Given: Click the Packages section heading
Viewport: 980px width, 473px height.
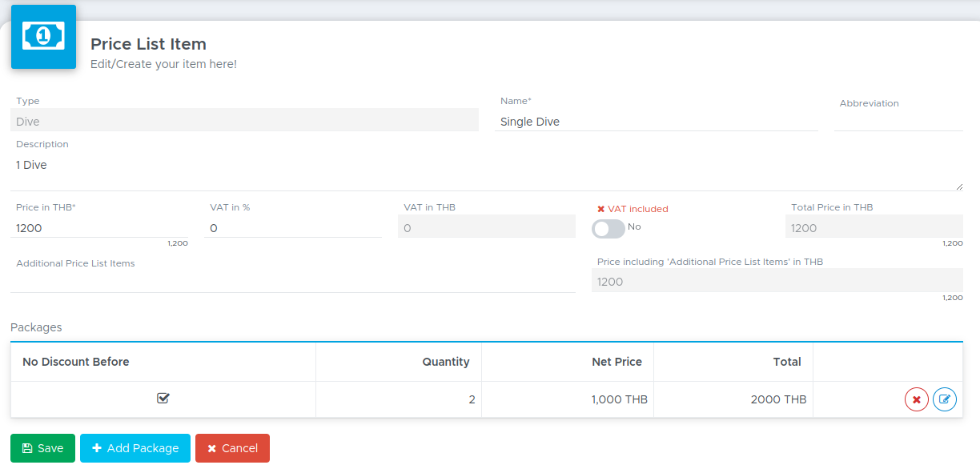Looking at the screenshot, I should (x=36, y=327).
